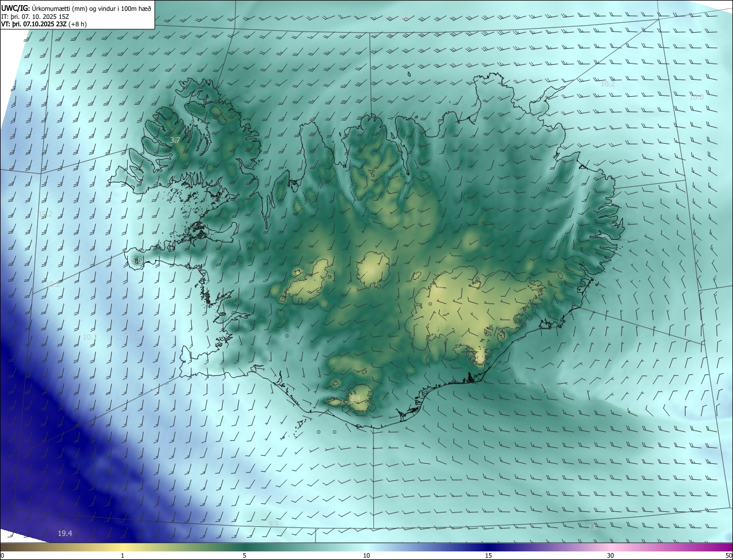Click the 2.4 value on the southern glacier
Screen dimensions: 733x560
356,398
